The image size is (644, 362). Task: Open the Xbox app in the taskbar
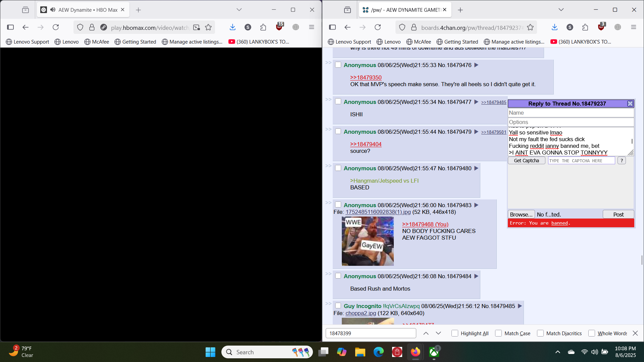[x=434, y=352]
